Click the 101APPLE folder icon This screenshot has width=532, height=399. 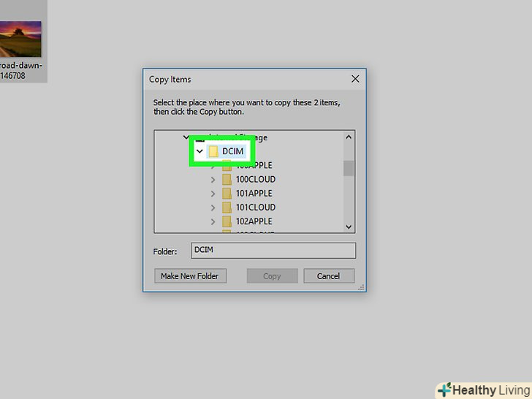tap(227, 194)
